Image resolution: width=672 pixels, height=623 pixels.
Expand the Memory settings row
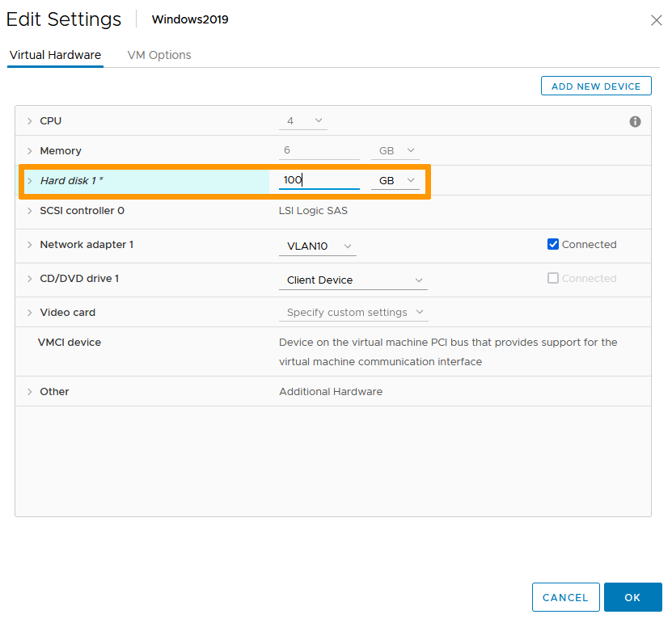coord(30,151)
